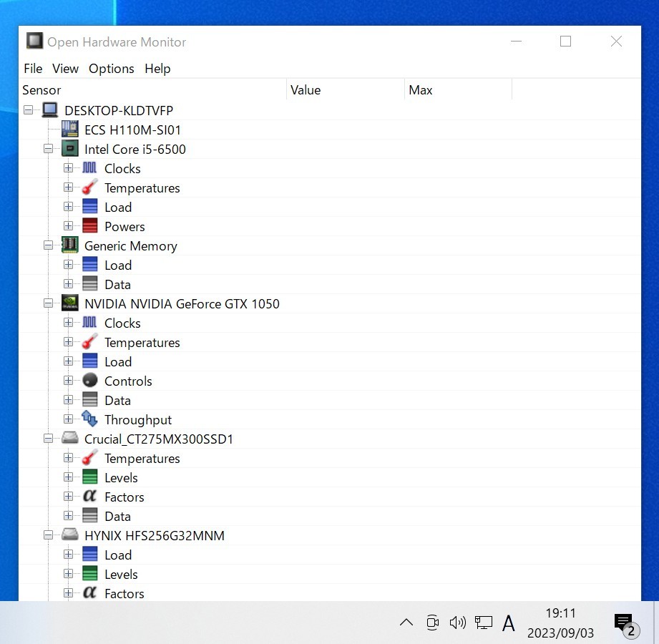Click the green Levels icon under Crucial SSD
This screenshot has height=644, width=659.
pyautogui.click(x=89, y=477)
